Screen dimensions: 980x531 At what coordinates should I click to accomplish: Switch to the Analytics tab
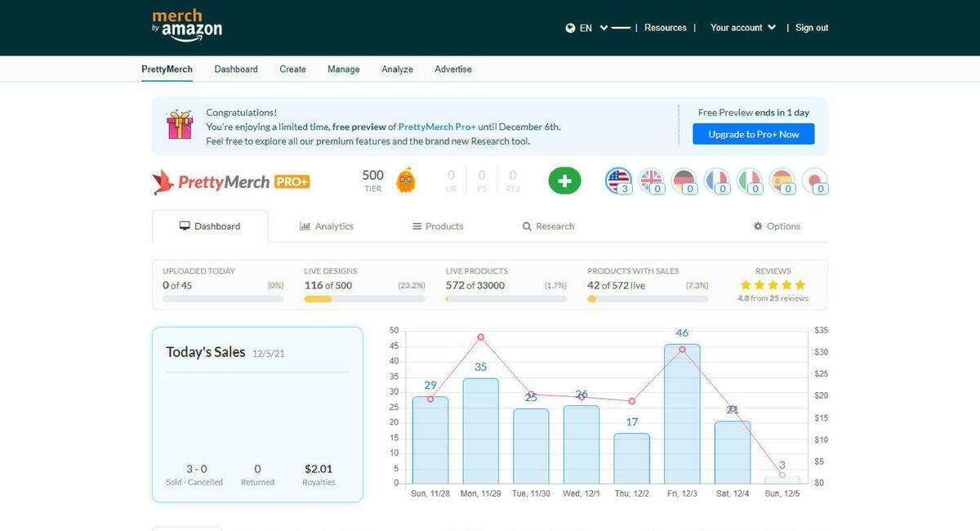pos(327,226)
